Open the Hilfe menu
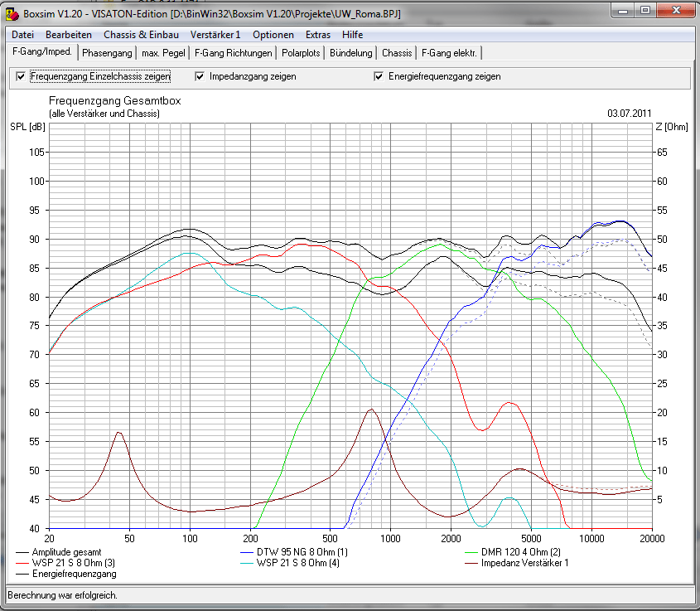This screenshot has height=611, width=700. click(x=353, y=35)
